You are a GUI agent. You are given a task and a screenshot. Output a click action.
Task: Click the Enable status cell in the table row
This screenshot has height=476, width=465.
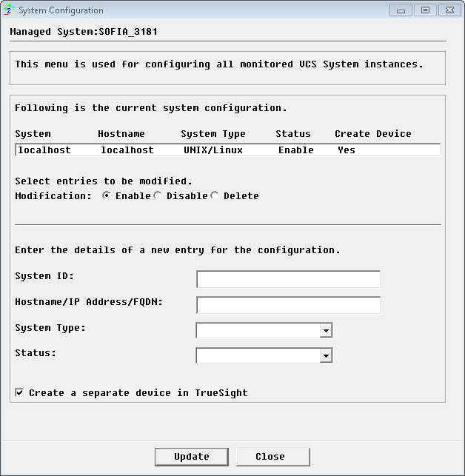(295, 150)
